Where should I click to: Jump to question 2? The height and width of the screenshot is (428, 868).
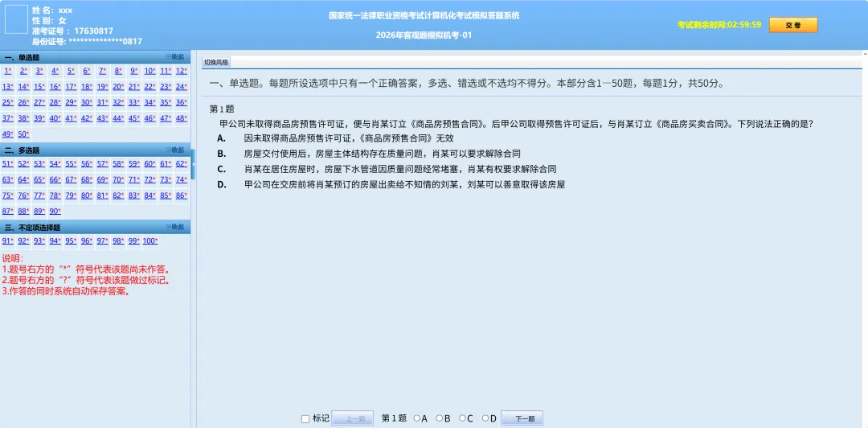[23, 71]
